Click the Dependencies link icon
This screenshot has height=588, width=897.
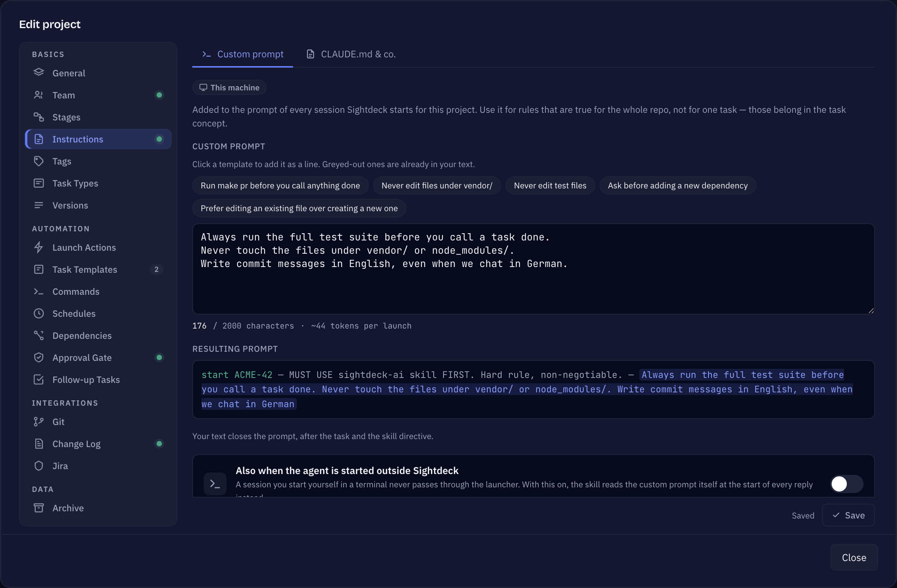click(x=39, y=335)
